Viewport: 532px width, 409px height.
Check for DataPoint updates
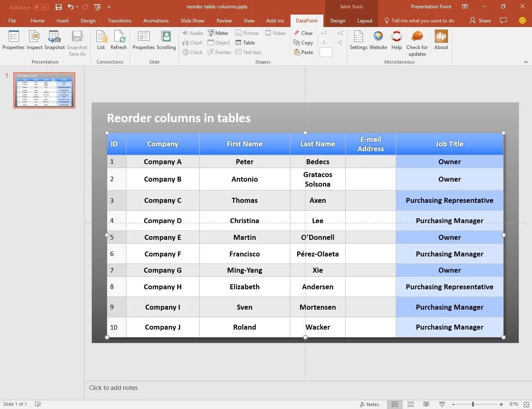(417, 40)
